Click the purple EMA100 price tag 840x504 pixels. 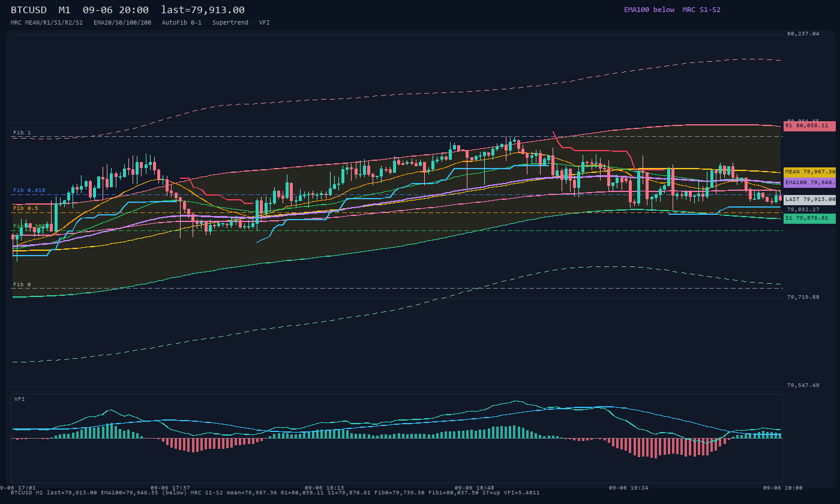[809, 182]
